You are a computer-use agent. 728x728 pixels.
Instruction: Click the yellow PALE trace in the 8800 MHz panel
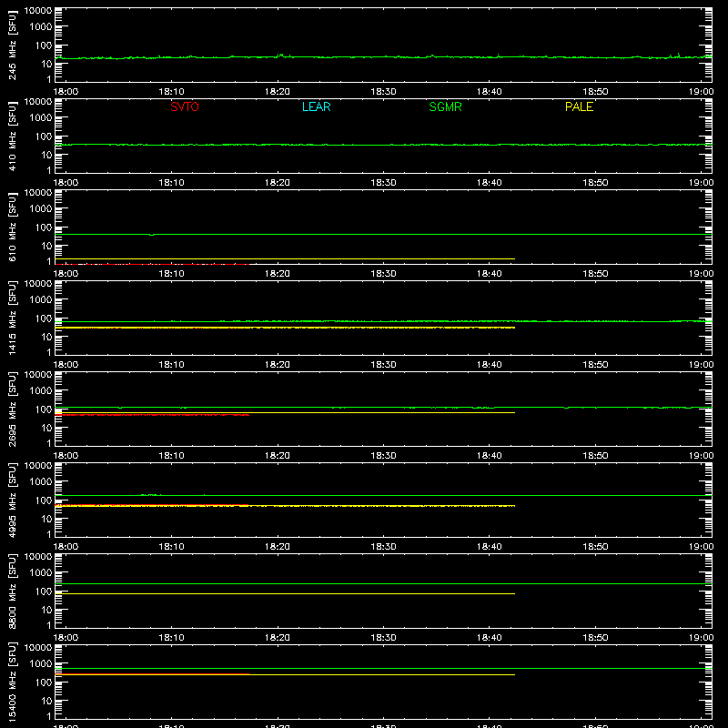tap(285, 594)
